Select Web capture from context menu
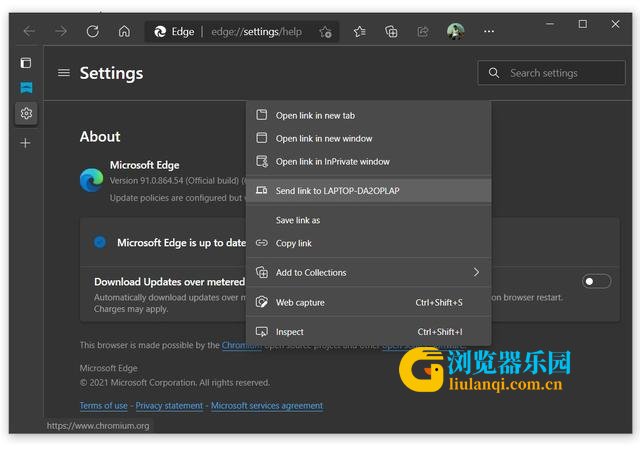The height and width of the screenshot is (450, 640). pyautogui.click(x=369, y=303)
